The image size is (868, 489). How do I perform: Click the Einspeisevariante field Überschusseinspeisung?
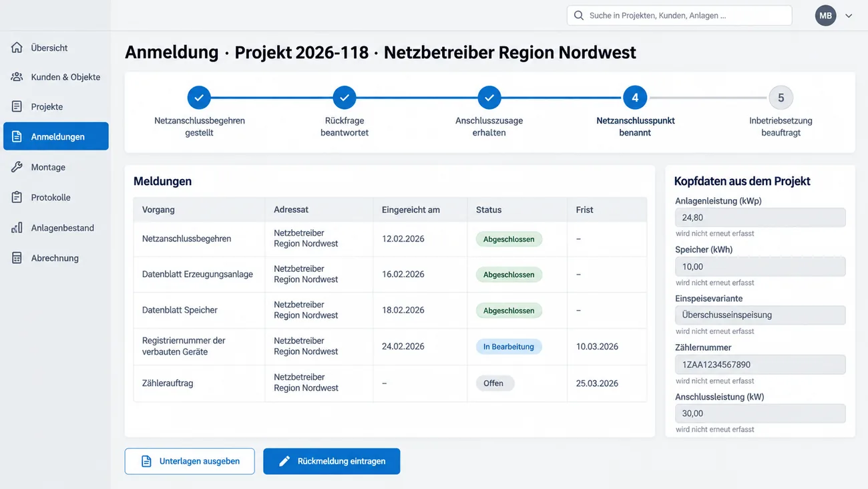pos(761,315)
